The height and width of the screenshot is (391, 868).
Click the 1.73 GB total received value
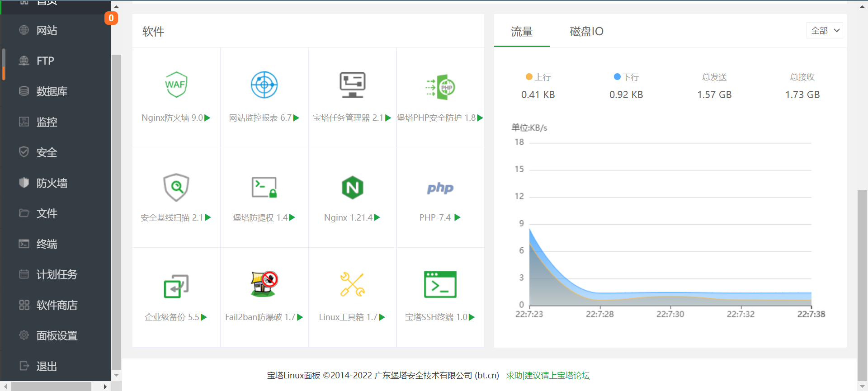(802, 94)
